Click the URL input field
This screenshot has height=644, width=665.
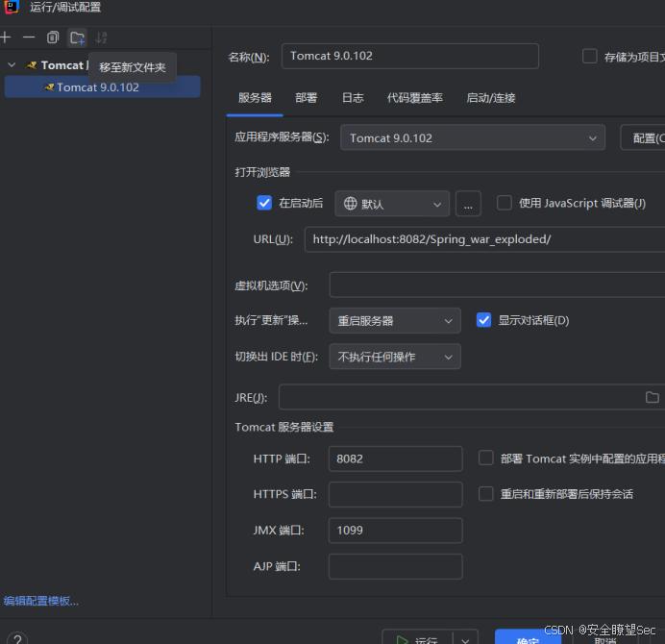[484, 239]
